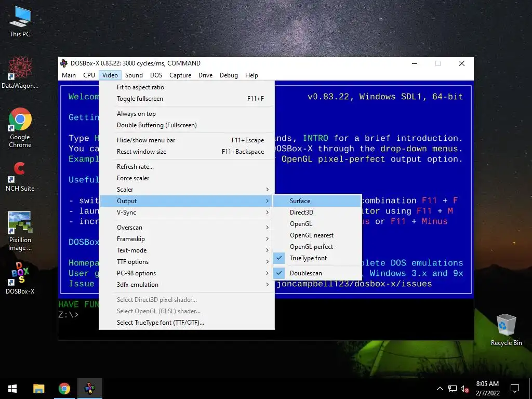Open the Main menu
Screen dimensions: 532x399
tap(69, 75)
